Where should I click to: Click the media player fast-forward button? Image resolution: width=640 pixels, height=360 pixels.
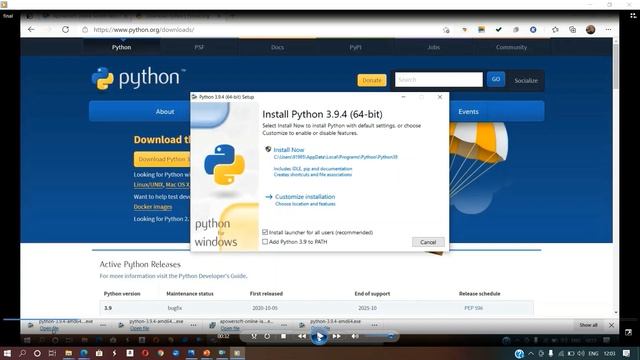pos(337,336)
